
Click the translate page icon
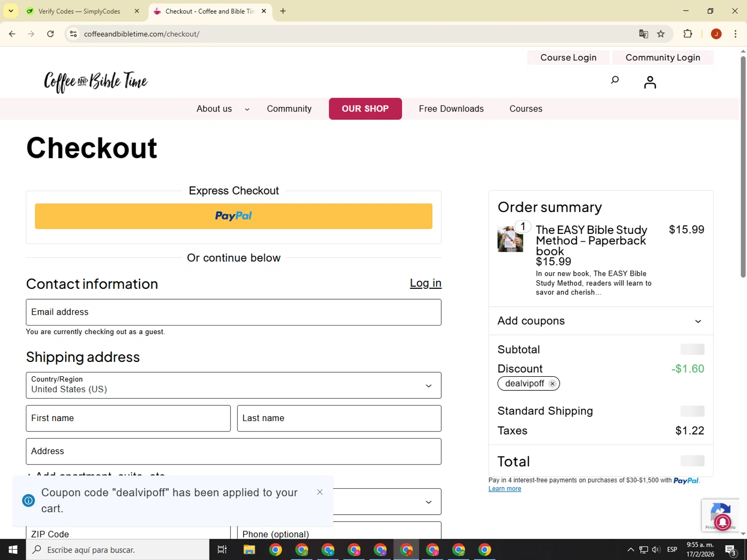(643, 34)
